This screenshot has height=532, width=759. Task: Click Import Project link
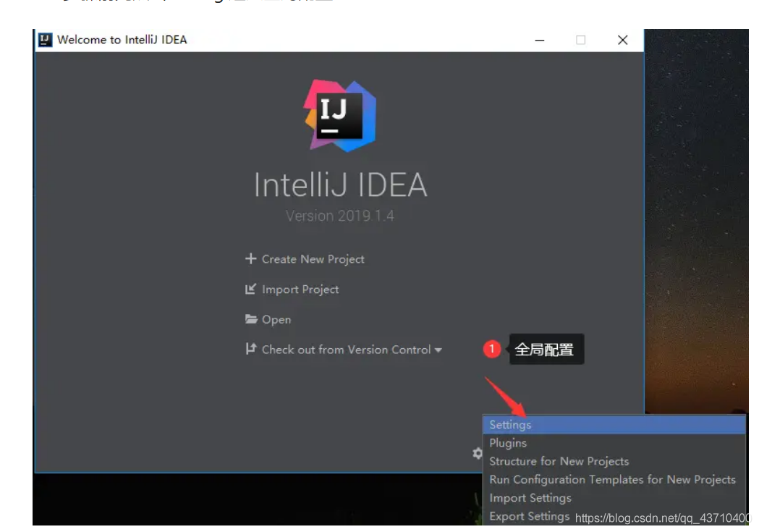(300, 290)
